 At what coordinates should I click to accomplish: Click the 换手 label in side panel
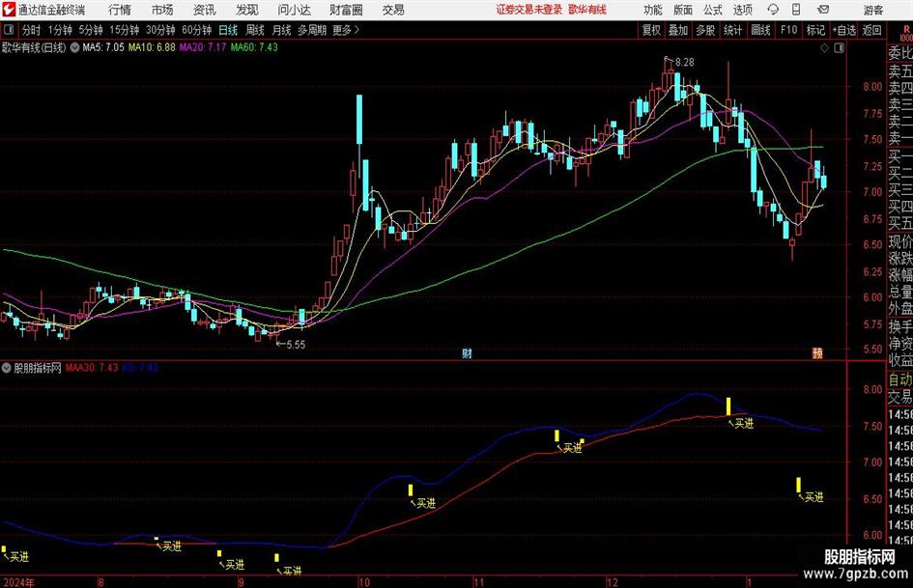pos(900,326)
